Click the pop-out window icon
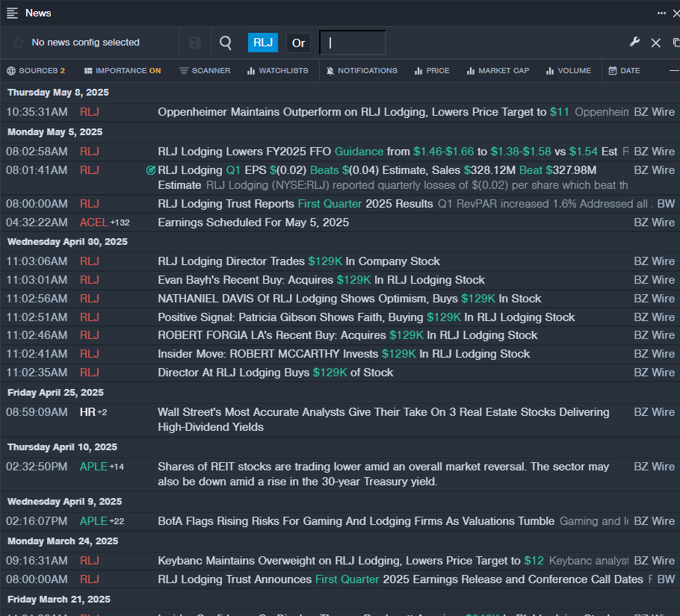The width and height of the screenshot is (680, 616). point(676,43)
